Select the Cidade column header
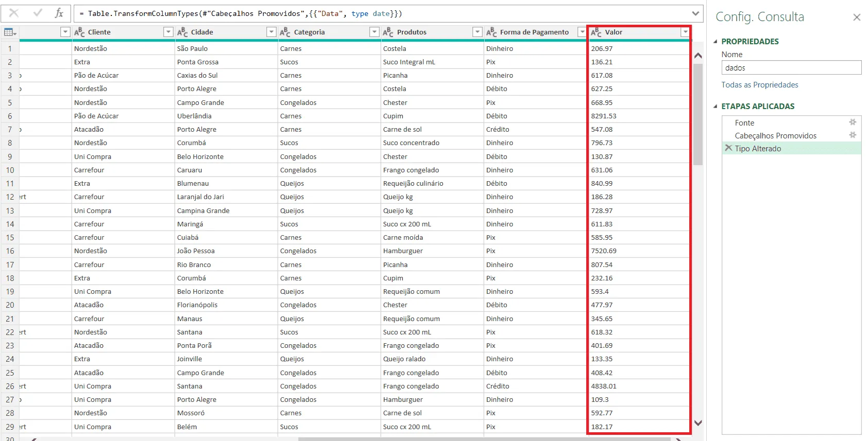Screen dimensions: 868x441 point(226,32)
